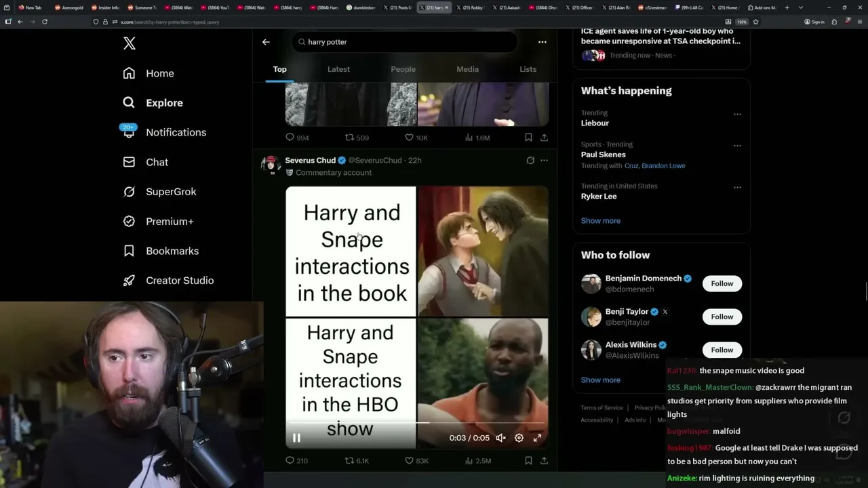Image resolution: width=868 pixels, height=488 pixels.
Task: Like the post with 83K likes
Action: click(416, 461)
